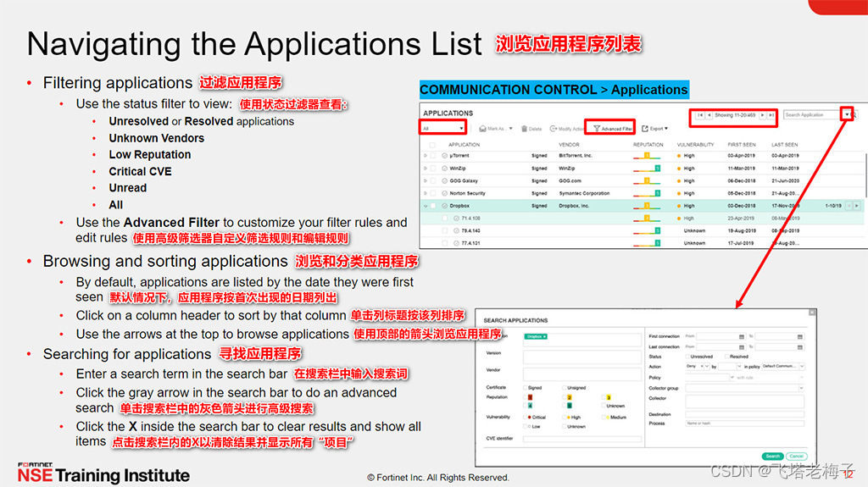This screenshot has width=868, height=487.
Task: Enable the Resolved status checkbox
Action: pyautogui.click(x=726, y=357)
